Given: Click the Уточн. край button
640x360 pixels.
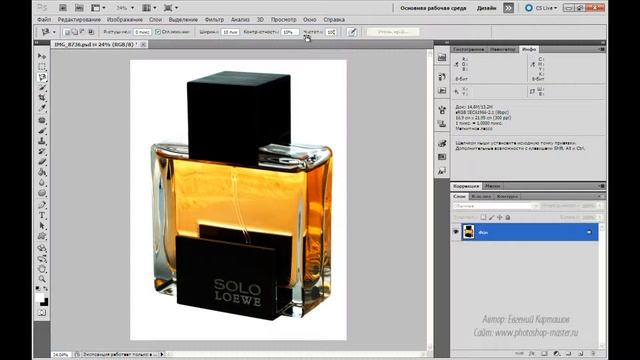Looking at the screenshot, I should click(x=393, y=32).
